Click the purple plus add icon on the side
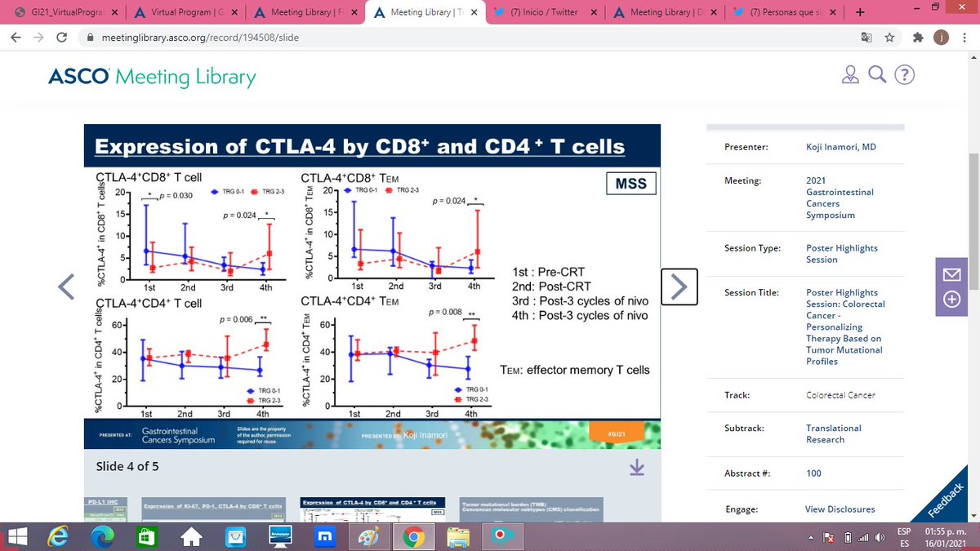Viewport: 980px width, 551px height. coord(951,300)
